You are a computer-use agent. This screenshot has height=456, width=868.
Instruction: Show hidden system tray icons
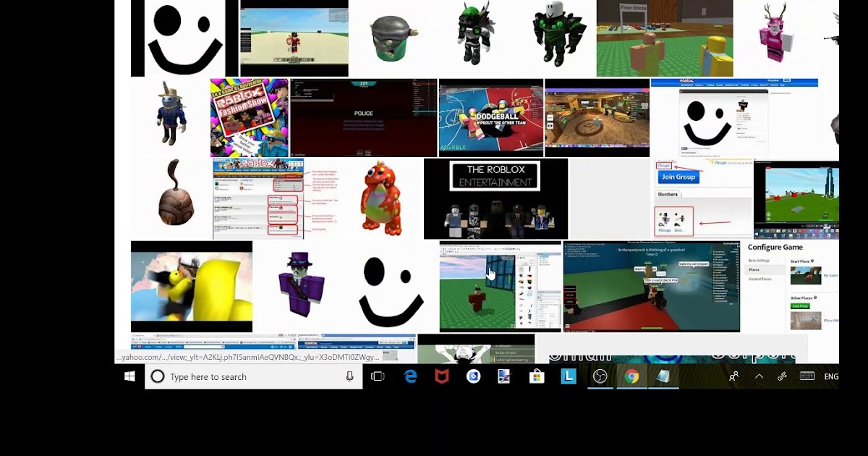(759, 376)
